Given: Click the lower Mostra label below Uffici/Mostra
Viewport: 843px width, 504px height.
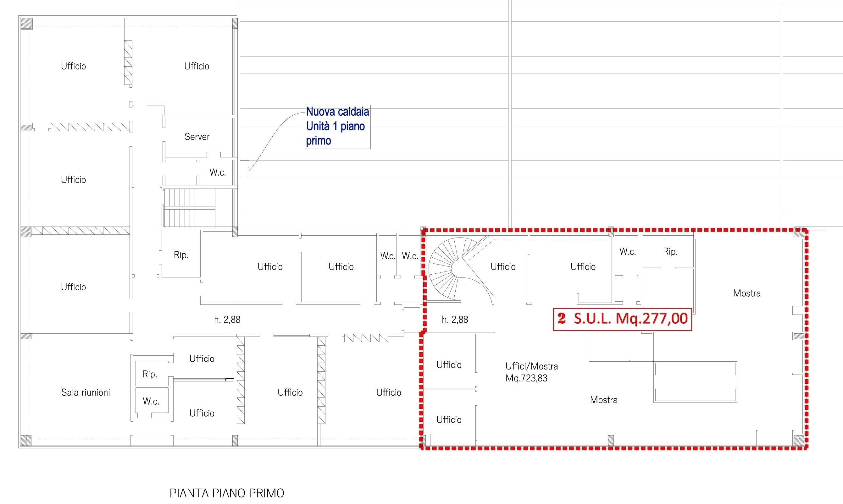Looking at the screenshot, I should click(603, 400).
